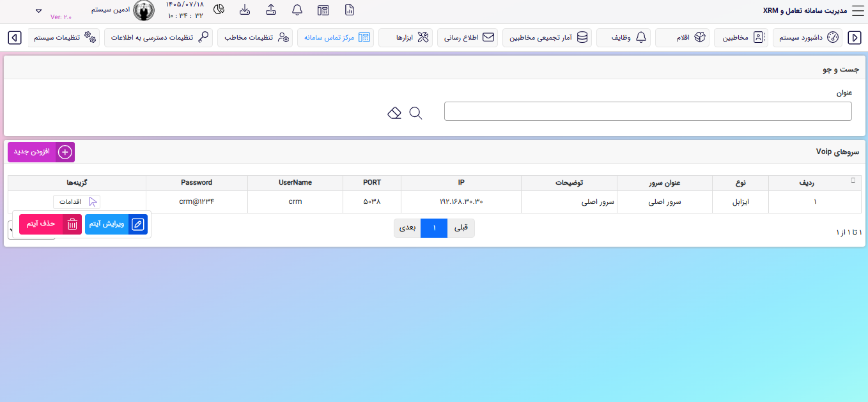Click افزودن جدید to add server
Viewport: 868px width, 402px height.
[x=41, y=152]
